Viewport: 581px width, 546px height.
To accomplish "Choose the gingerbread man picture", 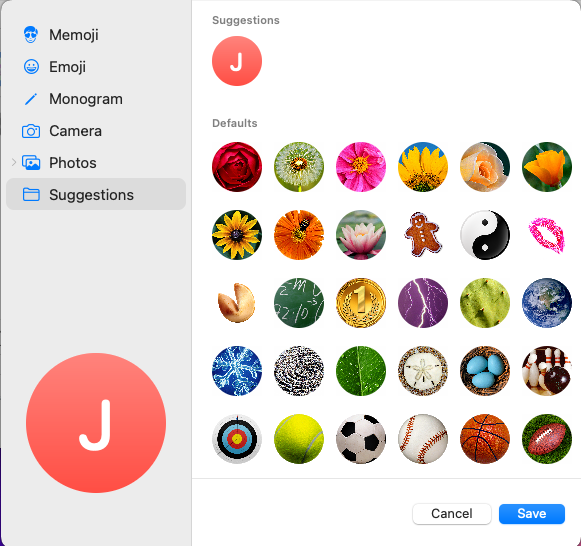I will (423, 235).
